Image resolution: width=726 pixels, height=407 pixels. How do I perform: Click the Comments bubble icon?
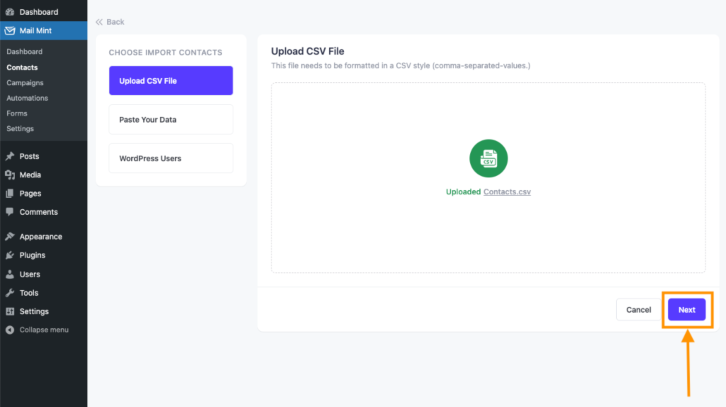[x=10, y=212]
